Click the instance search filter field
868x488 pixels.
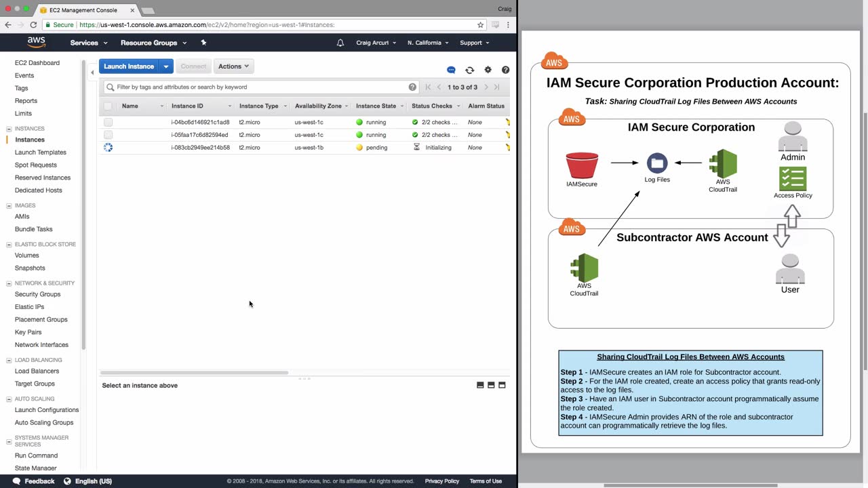point(260,87)
